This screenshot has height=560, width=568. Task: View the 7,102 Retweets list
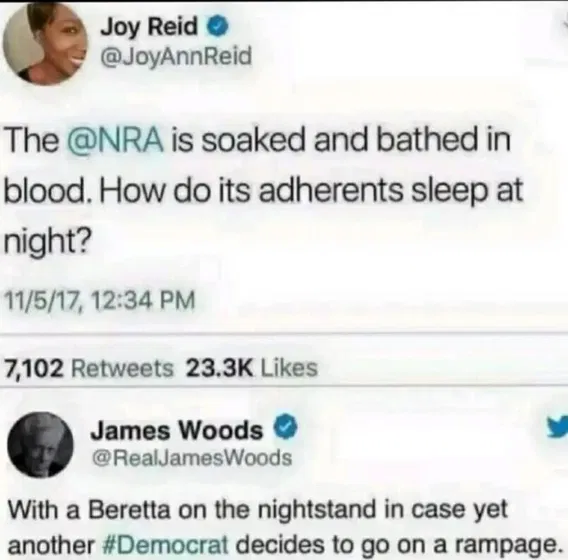click(x=89, y=368)
